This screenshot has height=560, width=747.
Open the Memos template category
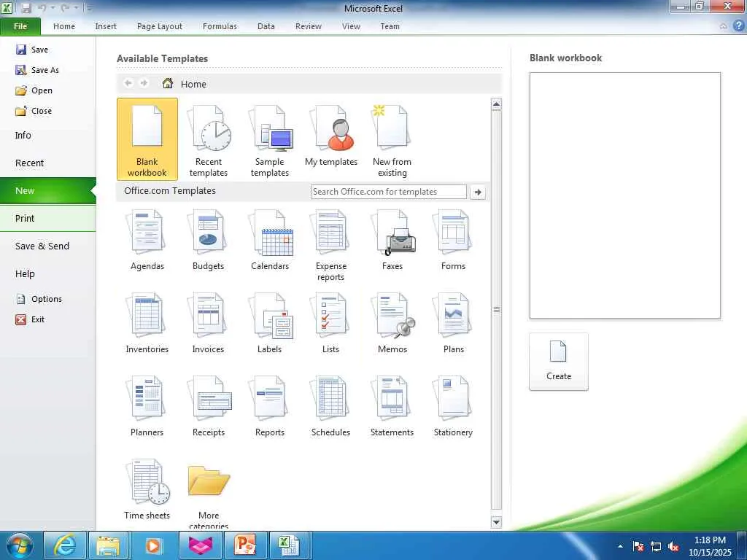tap(392, 323)
